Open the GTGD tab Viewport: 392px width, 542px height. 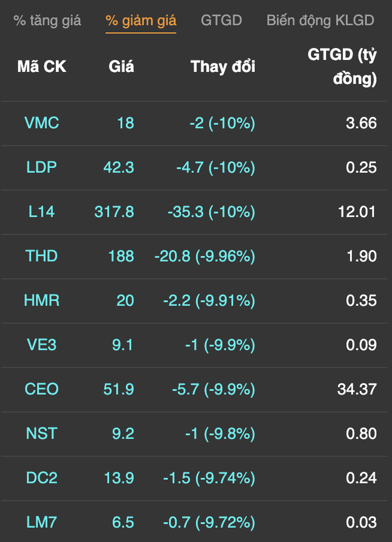(x=221, y=20)
